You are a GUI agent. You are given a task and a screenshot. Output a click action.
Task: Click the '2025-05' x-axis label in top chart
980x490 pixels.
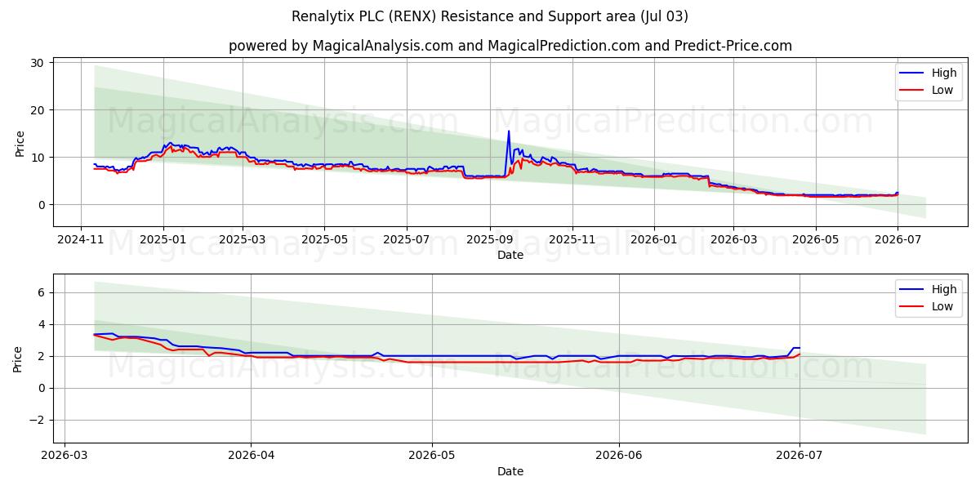(x=324, y=240)
